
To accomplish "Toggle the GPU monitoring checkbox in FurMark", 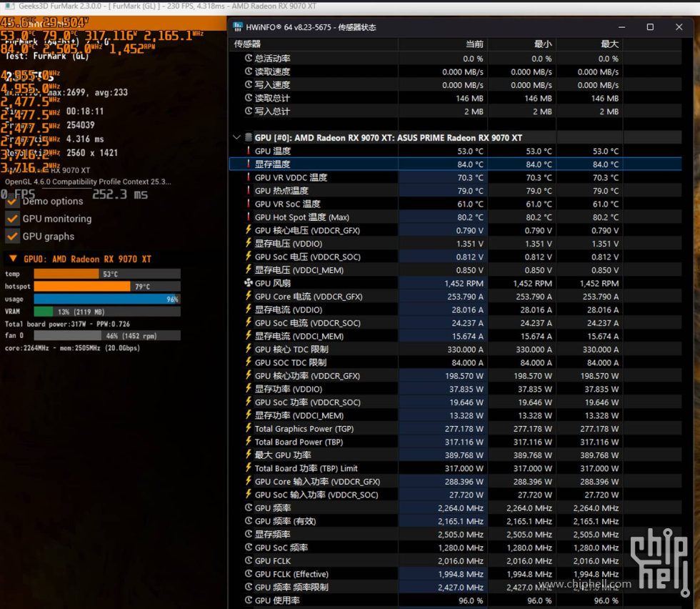I will [x=13, y=219].
